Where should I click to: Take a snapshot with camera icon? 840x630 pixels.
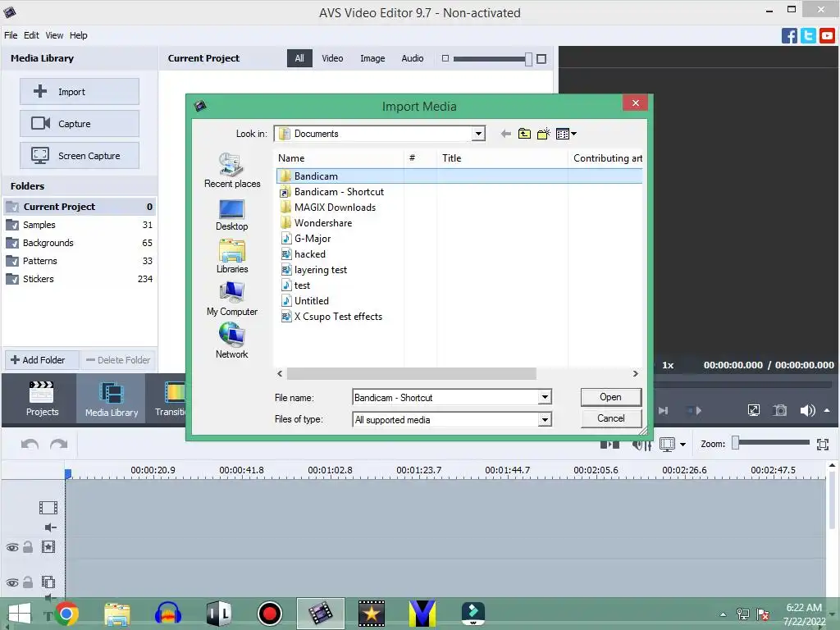[780, 410]
